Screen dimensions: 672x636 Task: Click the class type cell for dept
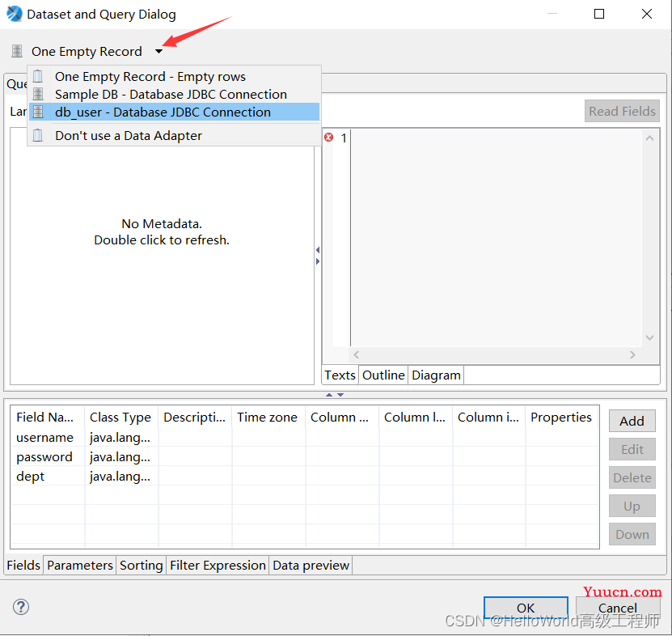[x=121, y=476]
